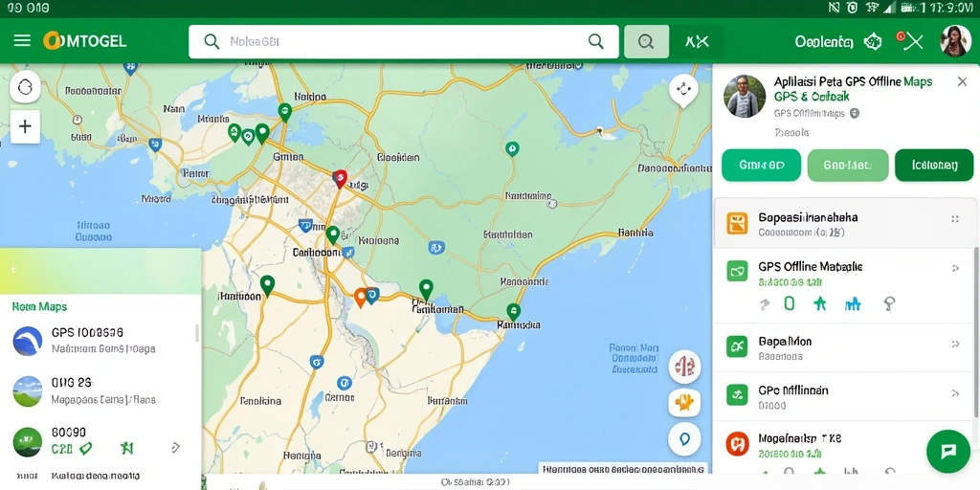Click the green phone icon under 'GPS Offline Matable'

click(x=790, y=303)
